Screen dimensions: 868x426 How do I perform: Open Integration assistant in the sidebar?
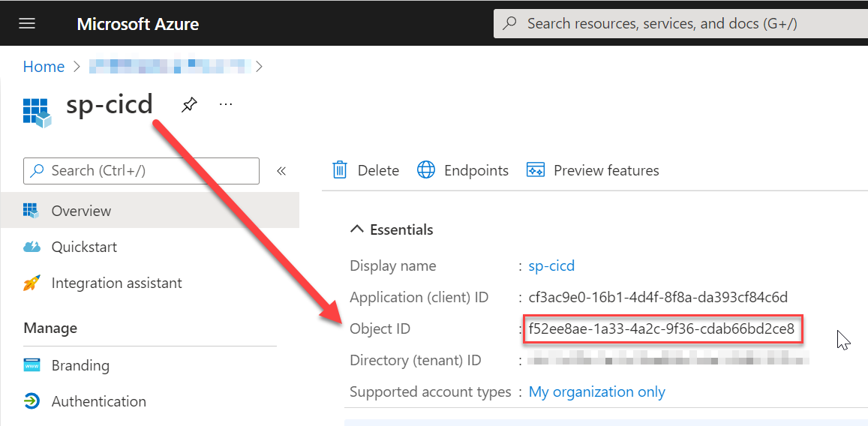(x=117, y=283)
